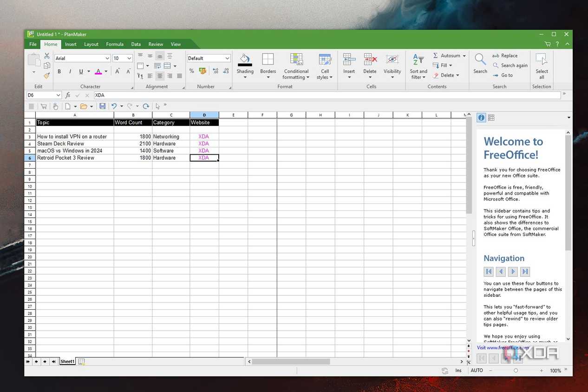Toggle top vertical alignment
Viewport: 588px width, 392px height.
(140, 56)
